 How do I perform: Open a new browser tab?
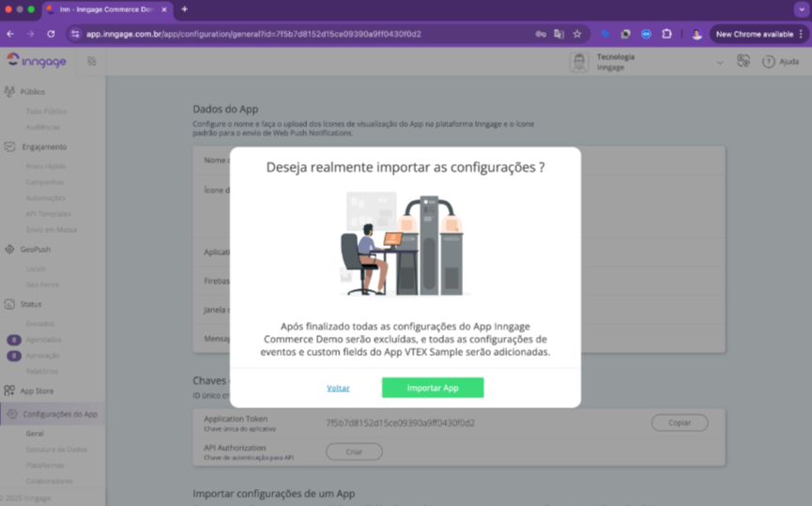click(x=184, y=9)
